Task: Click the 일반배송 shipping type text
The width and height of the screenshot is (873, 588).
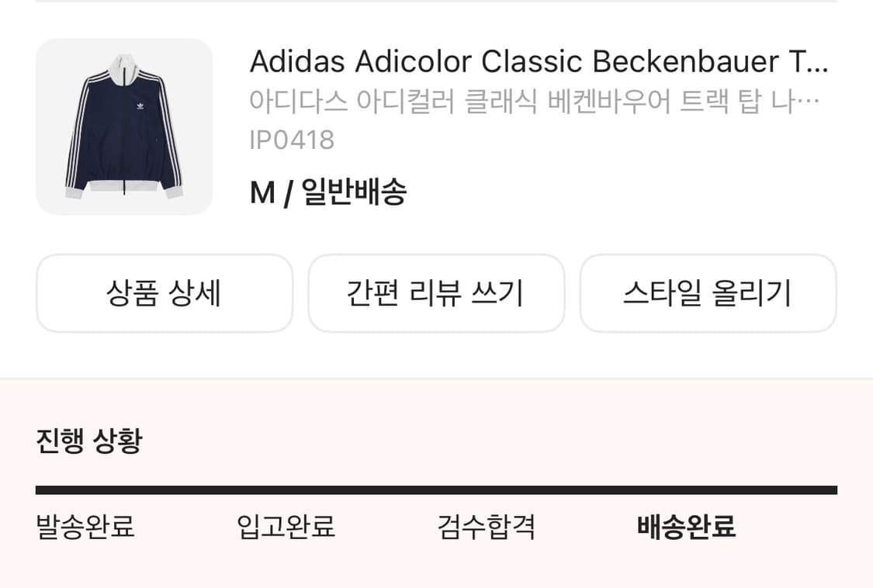Action: point(354,192)
